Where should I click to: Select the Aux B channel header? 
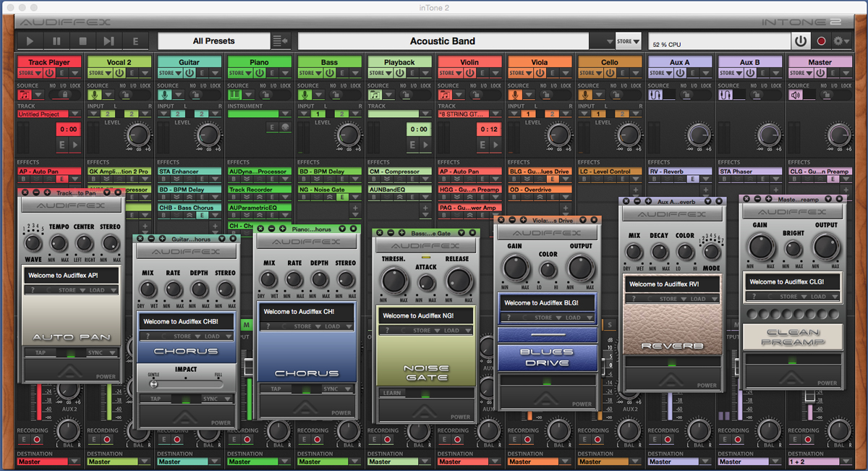750,62
